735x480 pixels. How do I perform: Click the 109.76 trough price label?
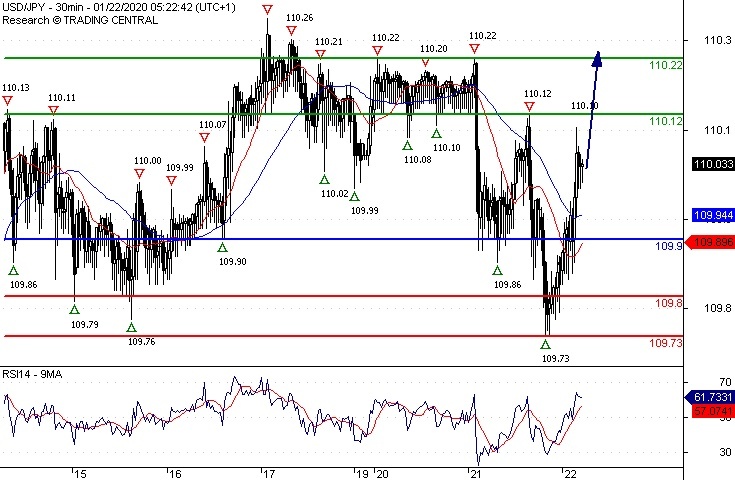(x=142, y=342)
